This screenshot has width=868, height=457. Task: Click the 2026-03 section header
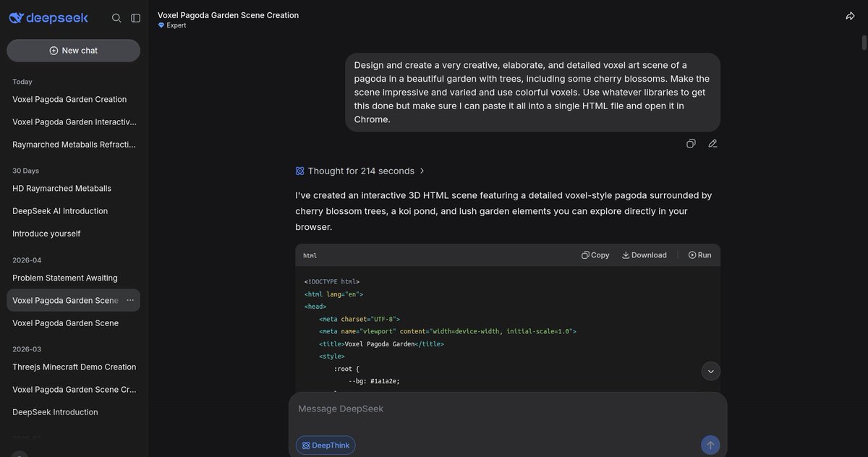[27, 349]
